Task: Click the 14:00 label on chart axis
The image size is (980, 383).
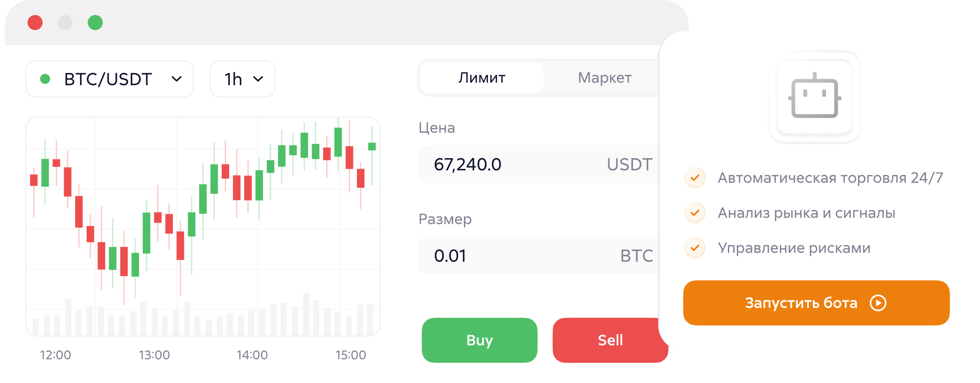Action: tap(252, 355)
